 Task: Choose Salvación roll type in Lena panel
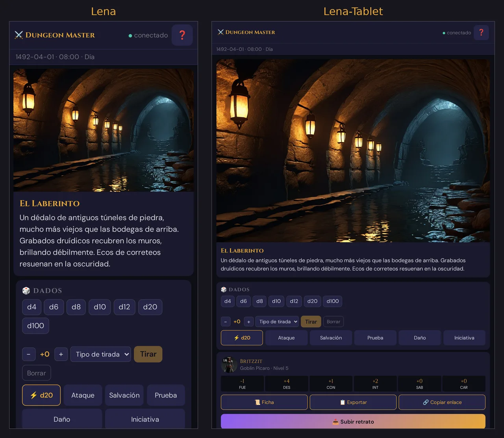point(124,395)
